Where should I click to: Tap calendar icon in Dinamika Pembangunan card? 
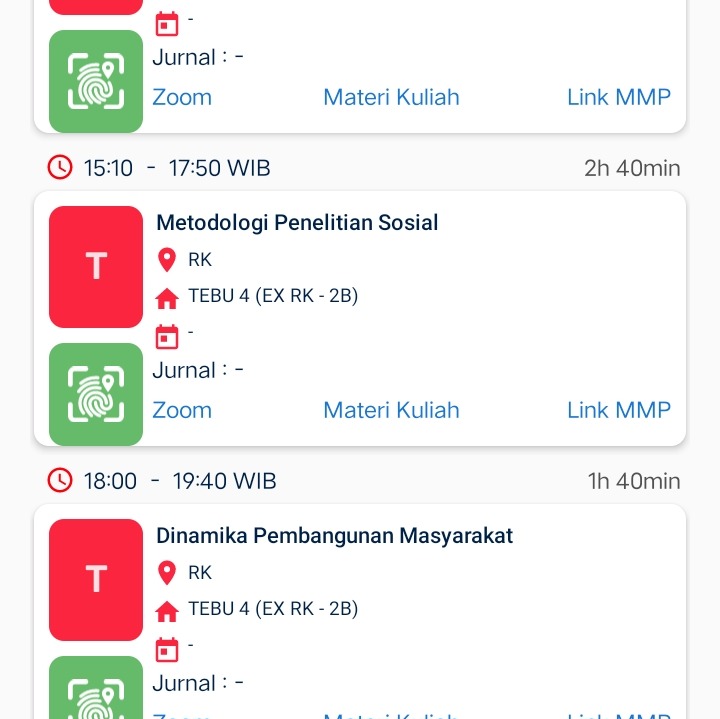coord(167,649)
